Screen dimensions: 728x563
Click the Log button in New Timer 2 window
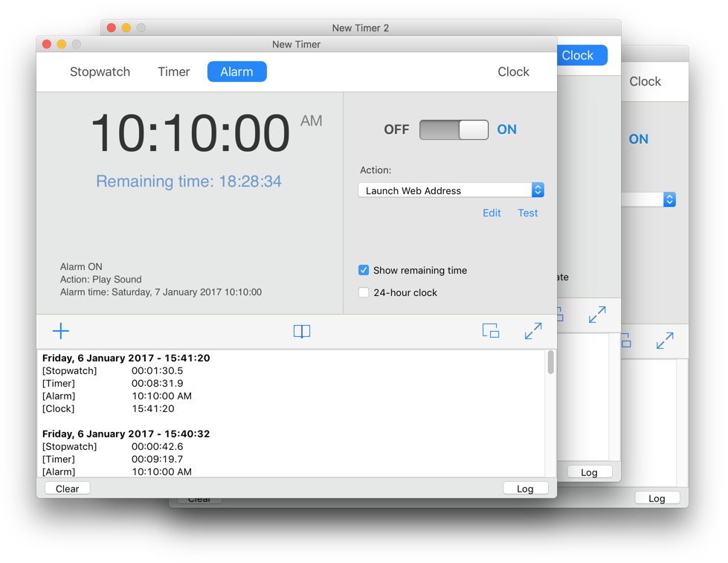(x=589, y=472)
